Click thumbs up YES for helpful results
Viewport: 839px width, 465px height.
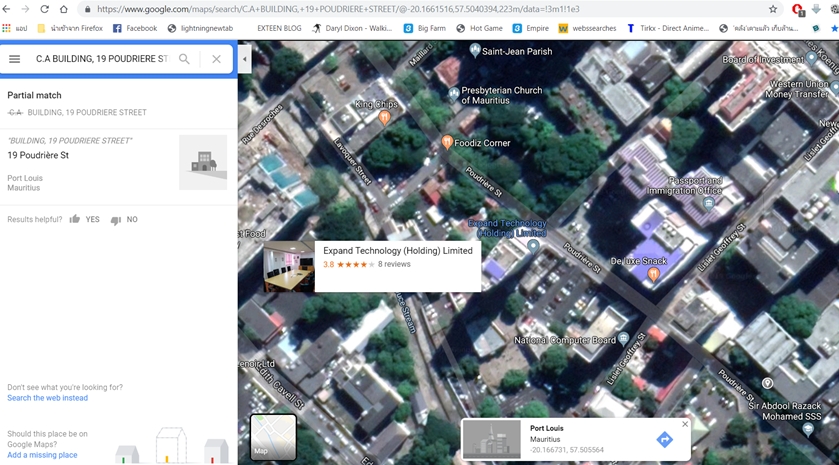click(x=84, y=219)
